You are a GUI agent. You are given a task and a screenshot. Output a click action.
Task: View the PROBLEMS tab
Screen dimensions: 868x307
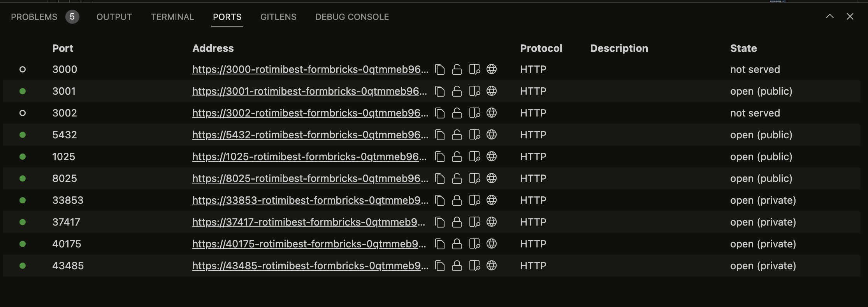click(x=33, y=17)
